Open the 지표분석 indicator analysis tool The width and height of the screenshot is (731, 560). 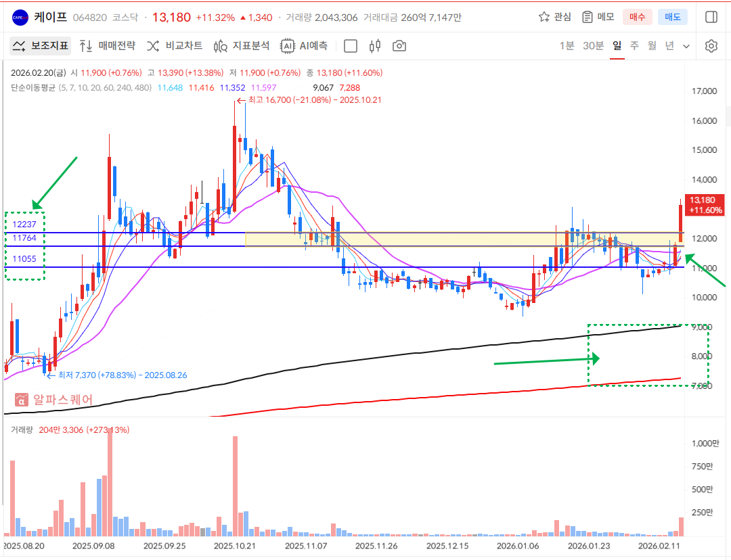tap(241, 46)
